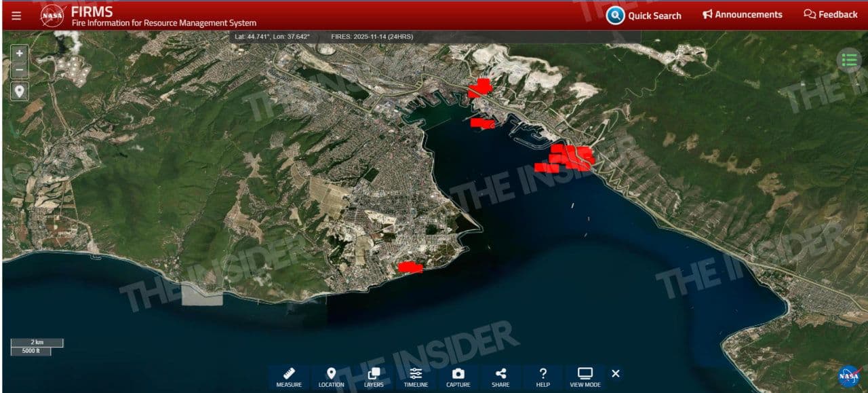Open the Layers panel
Image resolution: width=868 pixels, height=393 pixels.
374,377
